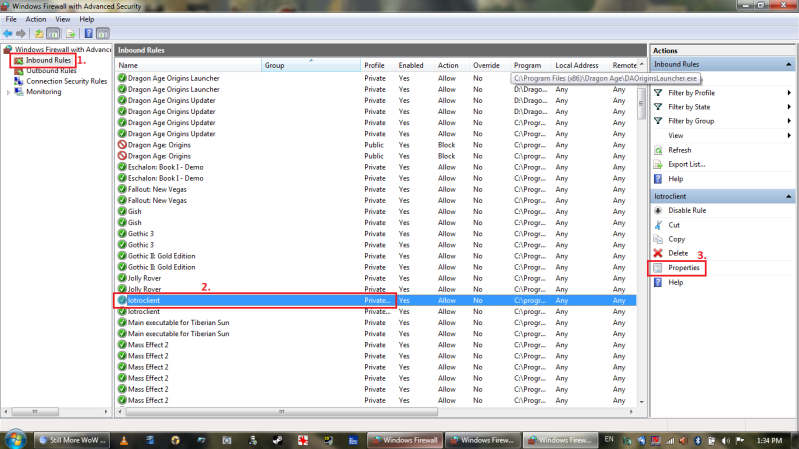Click the 1:34 PM taskbar clock

tap(769, 441)
